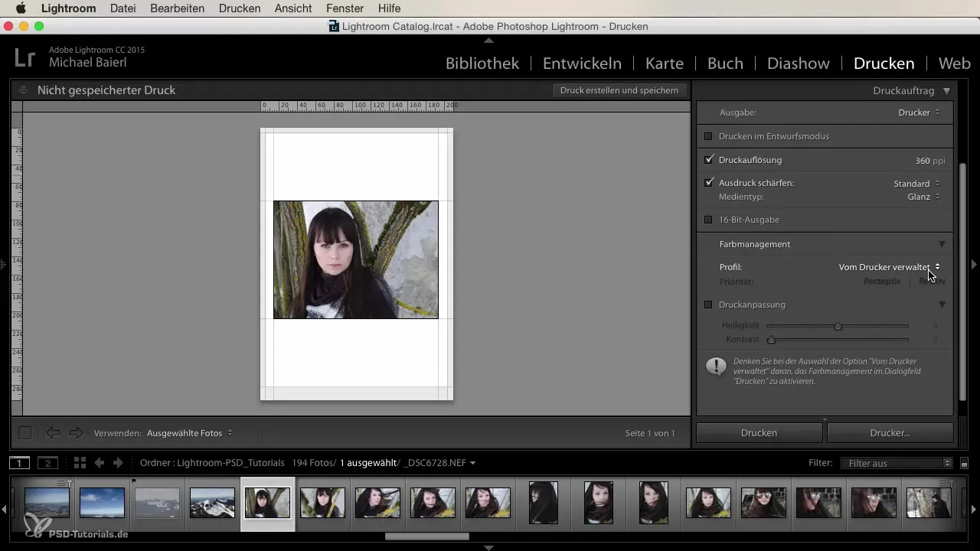The width and height of the screenshot is (980, 551).
Task: Open the Hilfe menu
Action: click(x=389, y=8)
